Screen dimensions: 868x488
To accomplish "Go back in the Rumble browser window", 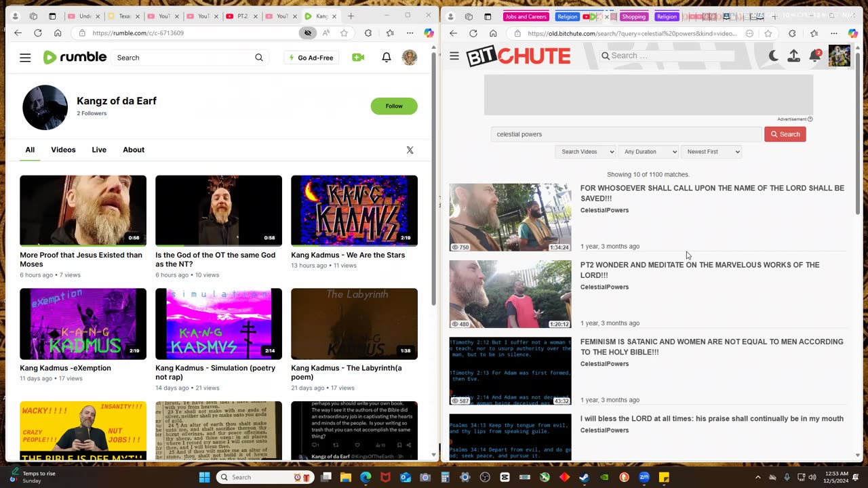I will pos(18,33).
